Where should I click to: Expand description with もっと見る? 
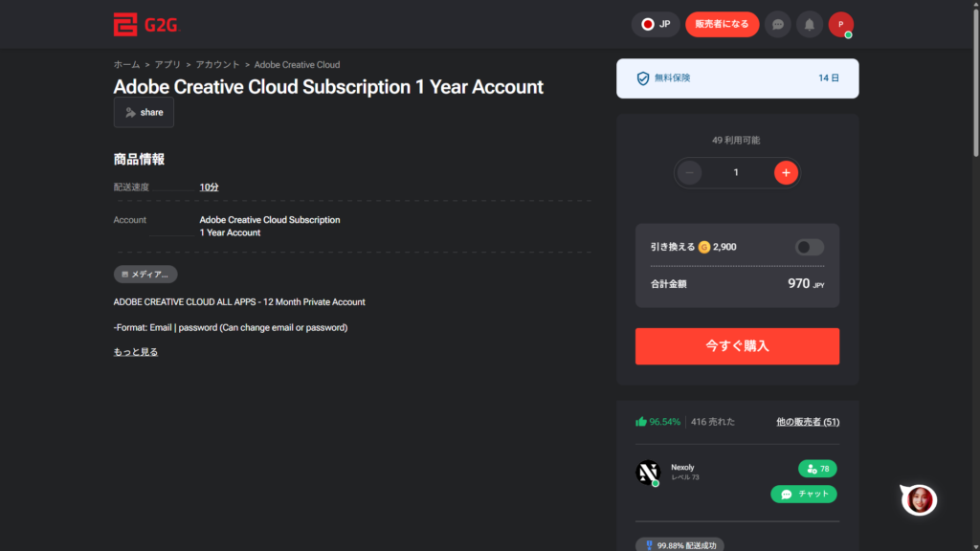point(136,352)
